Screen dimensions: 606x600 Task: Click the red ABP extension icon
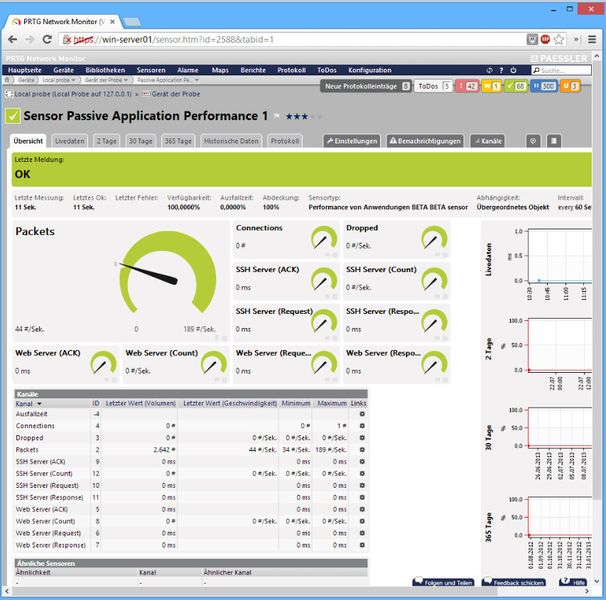[545, 39]
